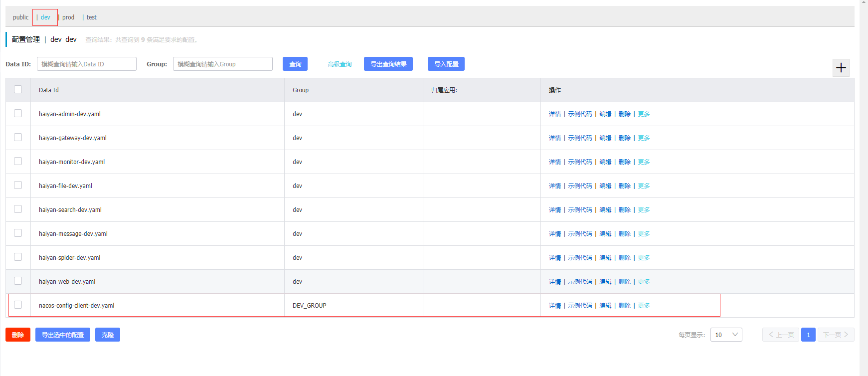This screenshot has width=868, height=376.
Task: Go to previous page with 上一页
Action: point(781,335)
